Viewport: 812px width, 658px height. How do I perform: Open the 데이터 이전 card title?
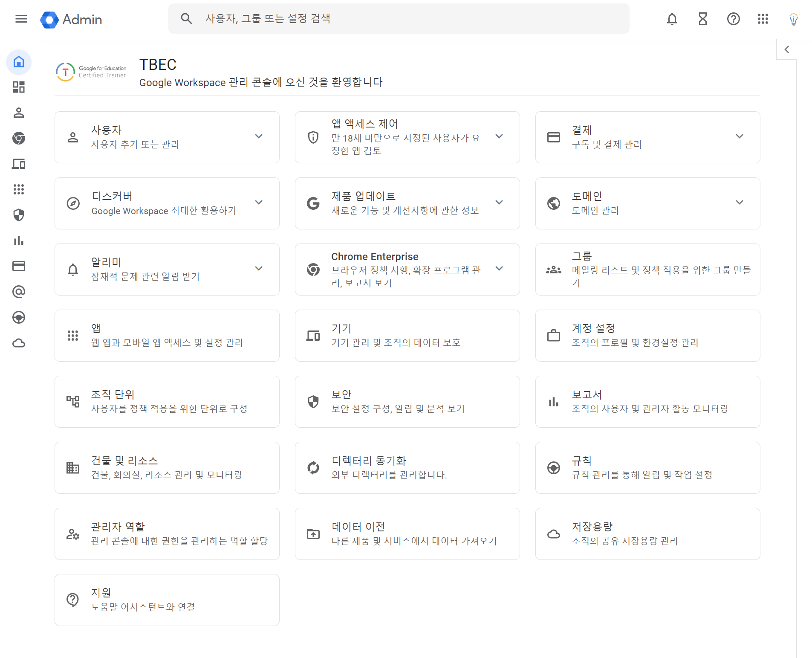pyautogui.click(x=358, y=527)
